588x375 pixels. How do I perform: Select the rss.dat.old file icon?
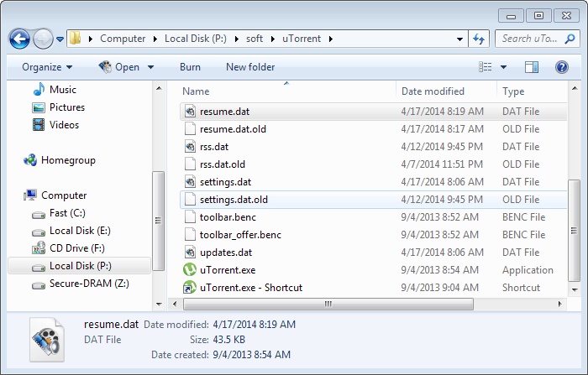pos(190,164)
